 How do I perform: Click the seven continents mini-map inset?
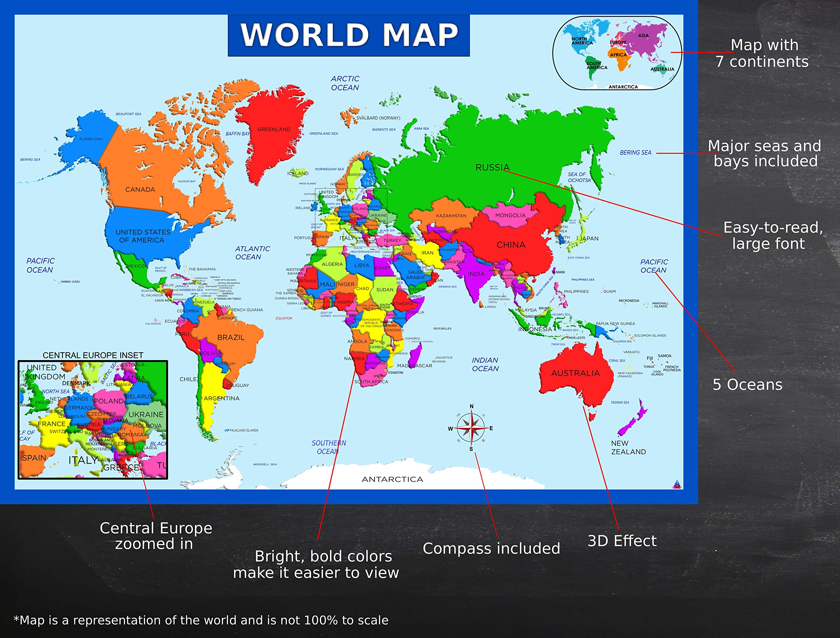pyautogui.click(x=617, y=53)
